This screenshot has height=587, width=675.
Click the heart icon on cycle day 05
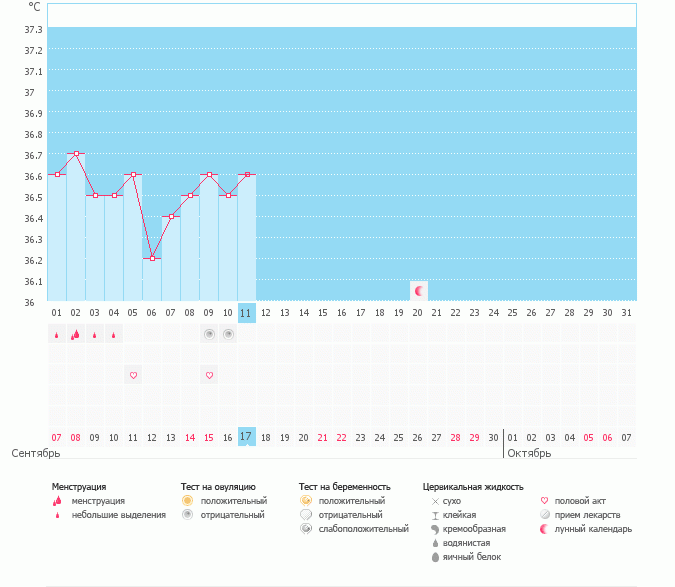point(133,375)
